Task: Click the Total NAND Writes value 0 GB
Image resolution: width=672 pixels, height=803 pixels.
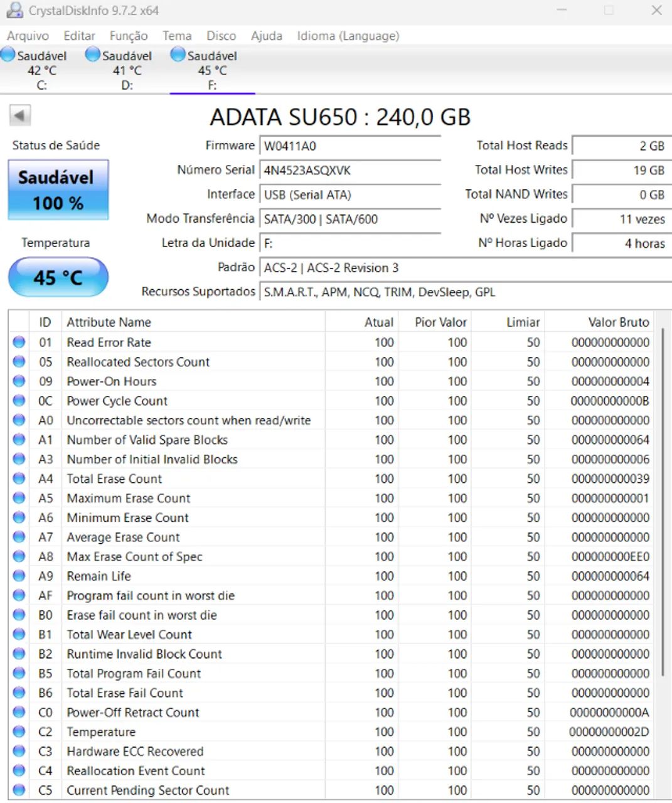Action: point(622,194)
